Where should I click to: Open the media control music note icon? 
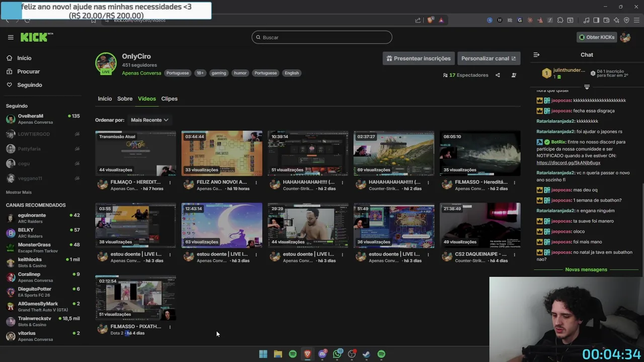point(586,20)
